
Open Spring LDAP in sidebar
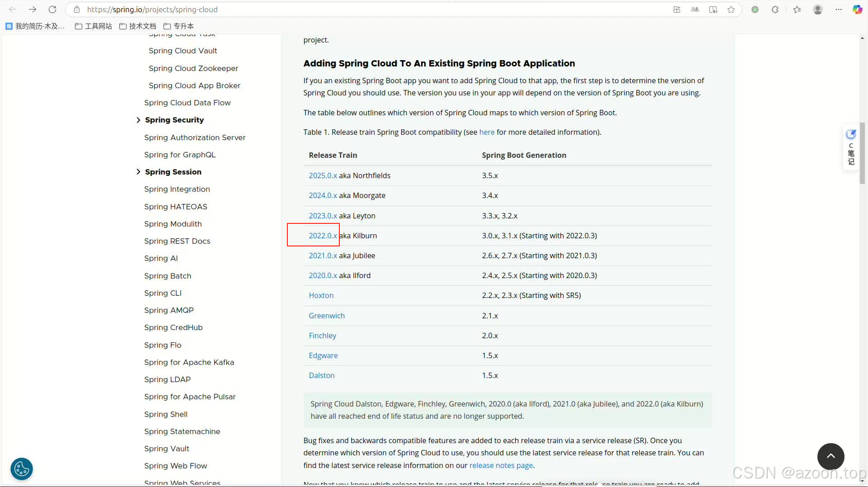coord(167,379)
